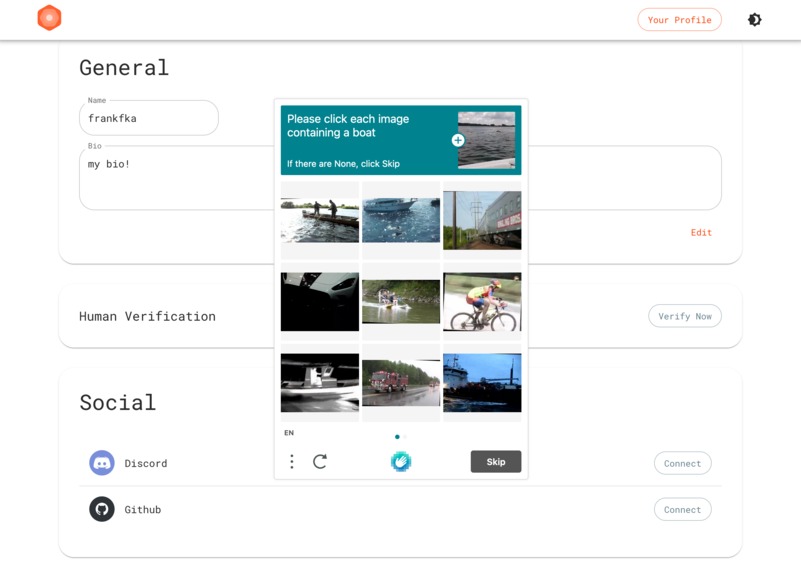
Task: Select the speedboat on river image
Action: (401, 301)
